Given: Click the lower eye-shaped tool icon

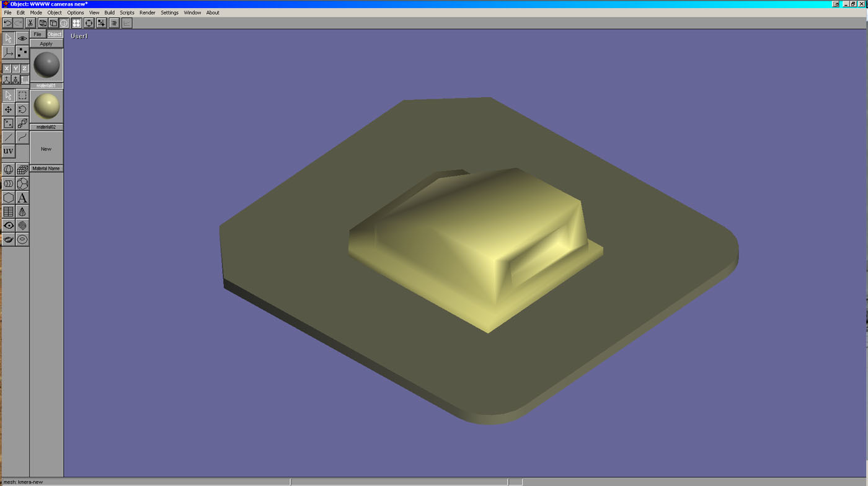Looking at the screenshot, I should pyautogui.click(x=8, y=226).
